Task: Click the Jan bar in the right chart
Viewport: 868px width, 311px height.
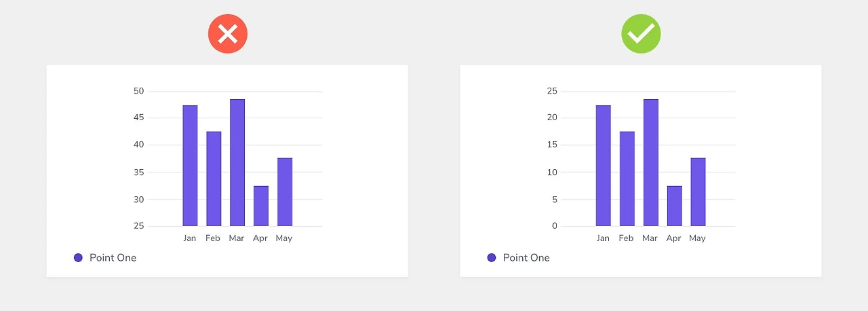Action: [x=604, y=166]
